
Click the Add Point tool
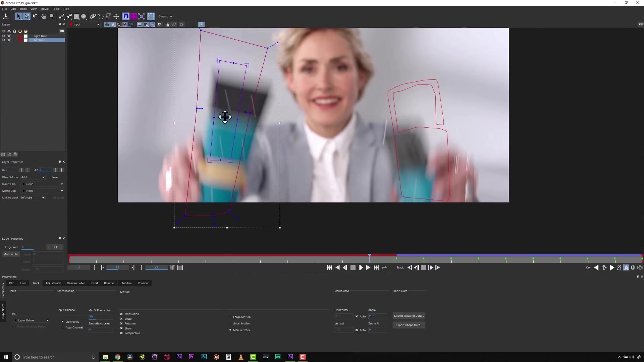click(x=35, y=16)
